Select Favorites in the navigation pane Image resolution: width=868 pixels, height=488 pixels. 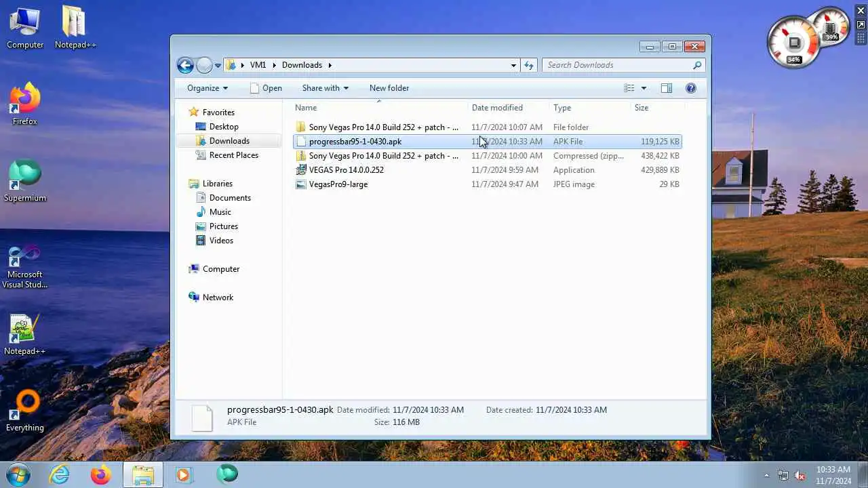pyautogui.click(x=218, y=113)
